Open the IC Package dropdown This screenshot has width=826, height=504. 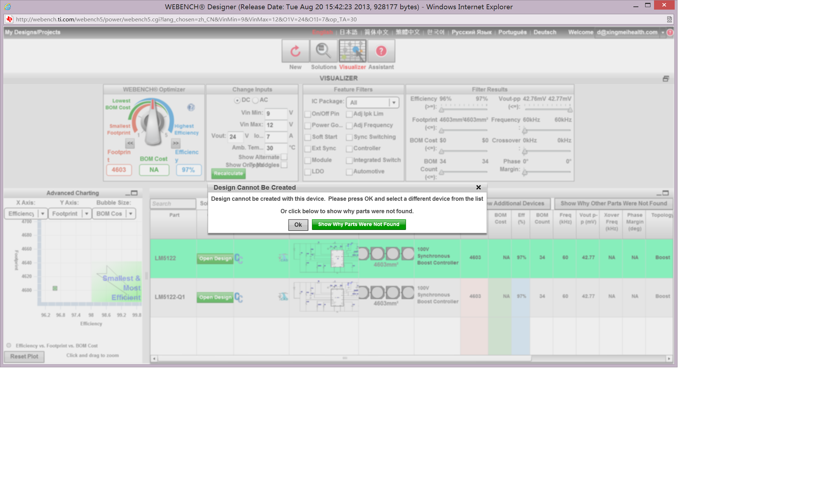point(372,103)
